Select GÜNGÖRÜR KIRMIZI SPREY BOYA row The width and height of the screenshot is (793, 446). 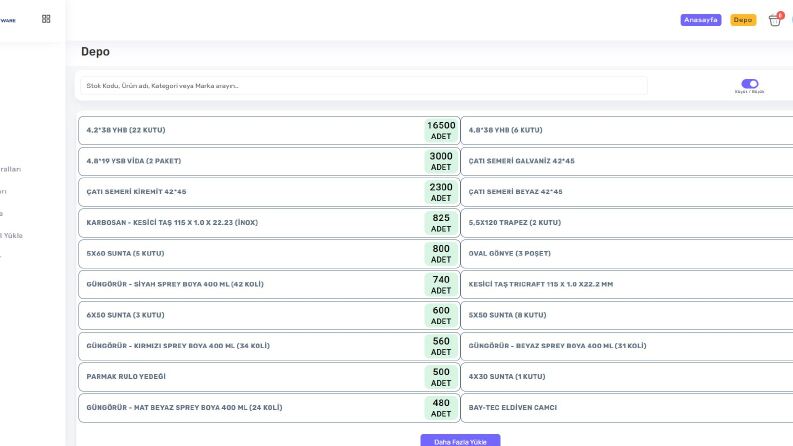coord(269,346)
